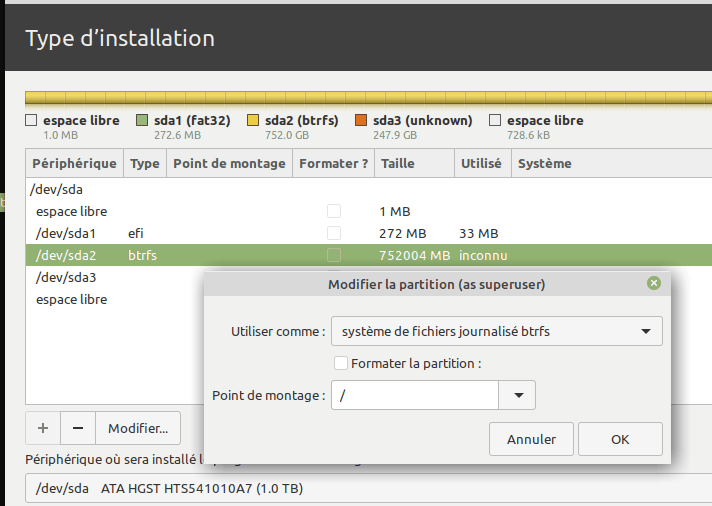
Task: Click the Modifier... button
Action: (x=138, y=428)
